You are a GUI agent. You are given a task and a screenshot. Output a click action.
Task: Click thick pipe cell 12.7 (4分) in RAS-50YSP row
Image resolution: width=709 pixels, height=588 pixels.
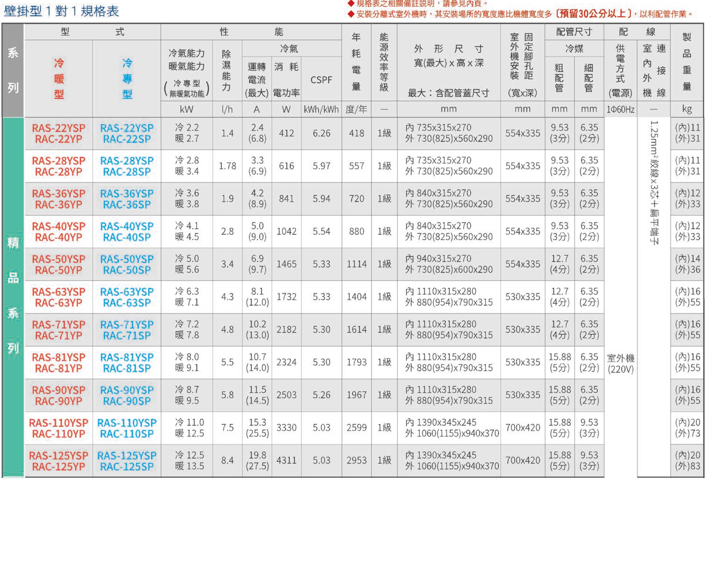pos(559,265)
